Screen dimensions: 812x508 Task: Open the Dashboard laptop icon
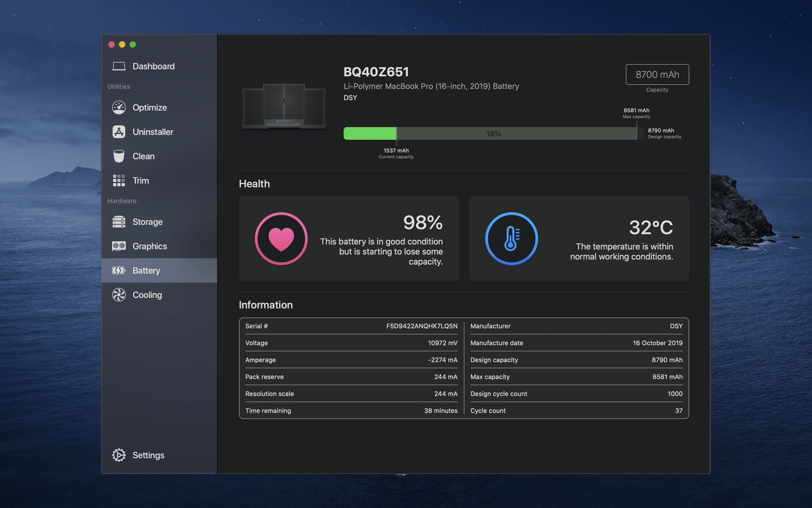coord(119,66)
